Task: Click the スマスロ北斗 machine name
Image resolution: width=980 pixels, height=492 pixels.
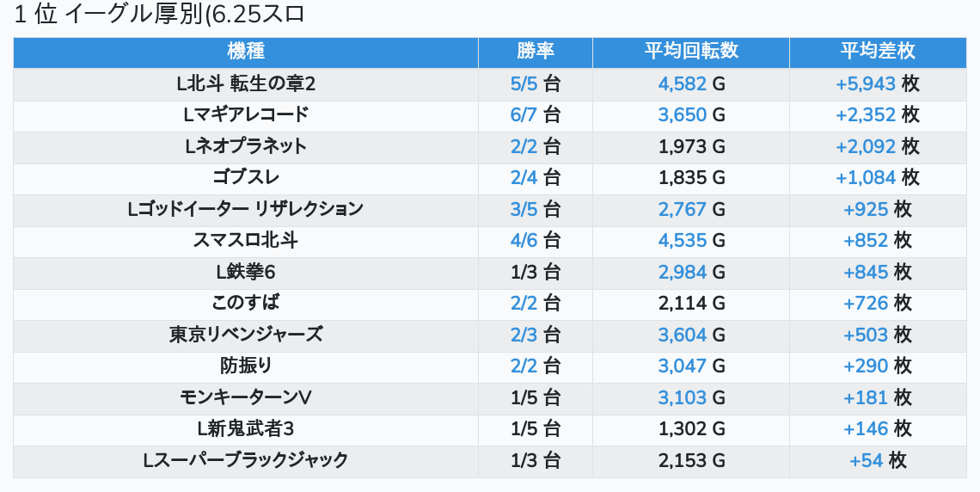Action: pos(246,240)
